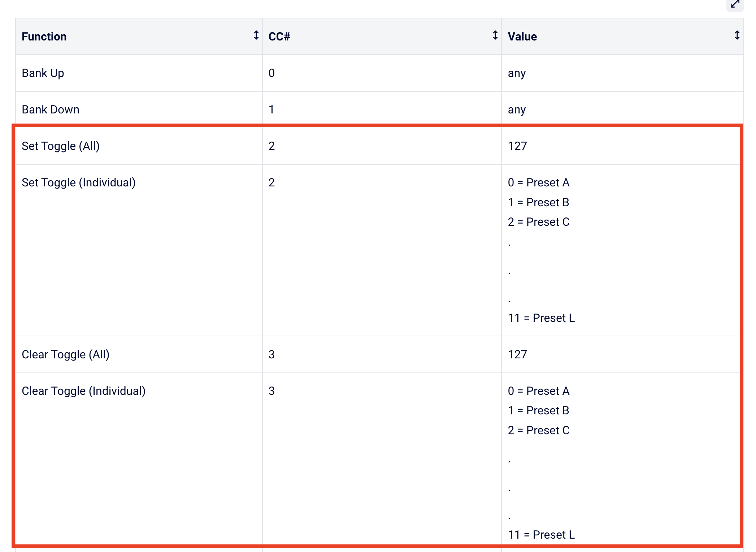Click CC# 0 in Bank Up row
This screenshot has height=552, width=756.
(x=271, y=73)
